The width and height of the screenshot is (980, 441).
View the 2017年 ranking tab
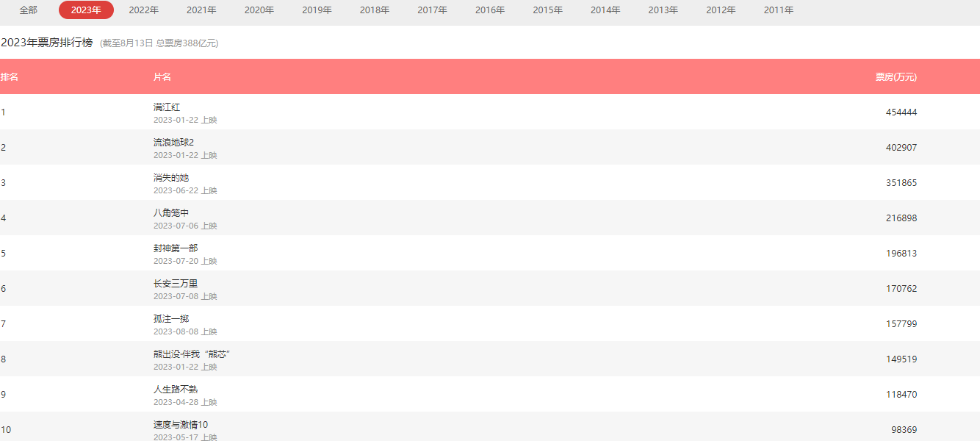[433, 10]
